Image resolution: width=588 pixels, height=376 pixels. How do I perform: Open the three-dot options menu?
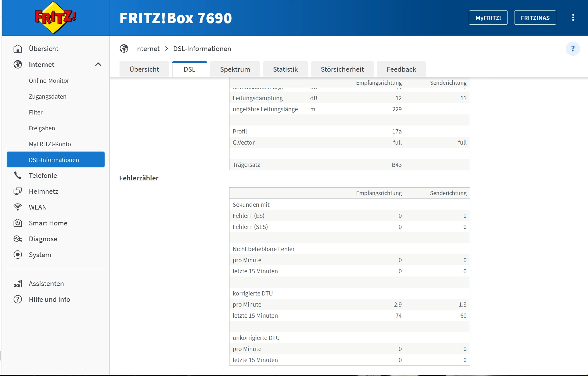coord(573,17)
